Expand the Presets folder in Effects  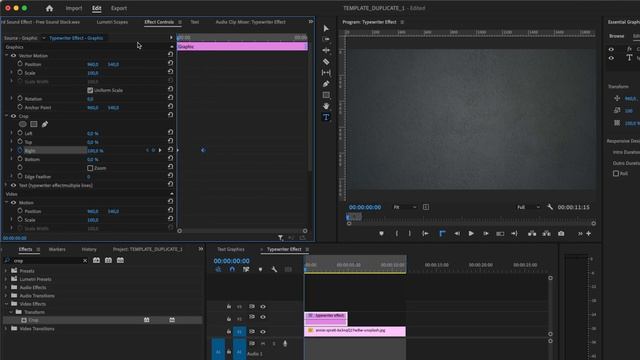(6, 271)
